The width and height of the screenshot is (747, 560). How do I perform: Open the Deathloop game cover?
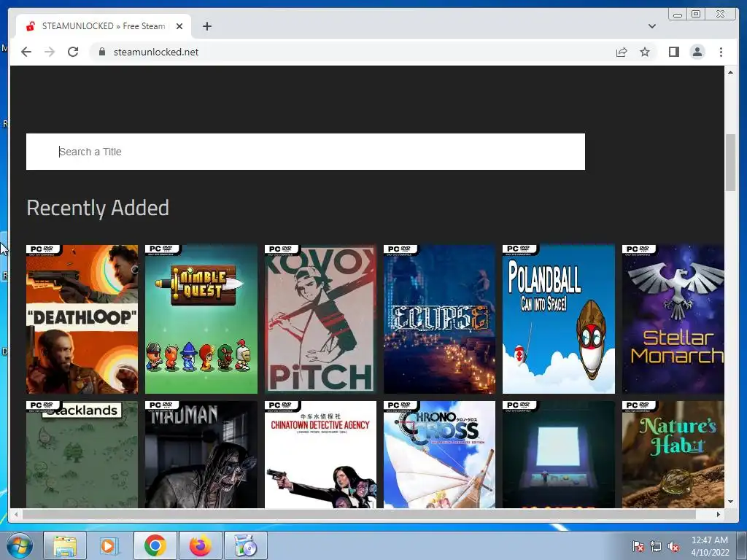coord(82,319)
